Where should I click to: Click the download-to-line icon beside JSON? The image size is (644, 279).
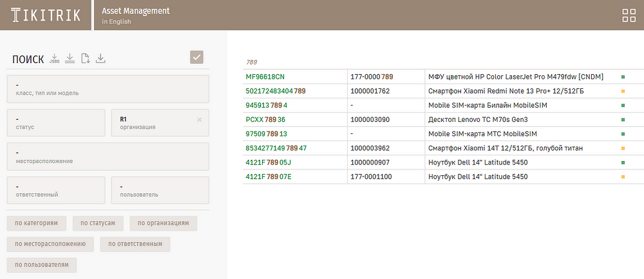click(x=70, y=59)
